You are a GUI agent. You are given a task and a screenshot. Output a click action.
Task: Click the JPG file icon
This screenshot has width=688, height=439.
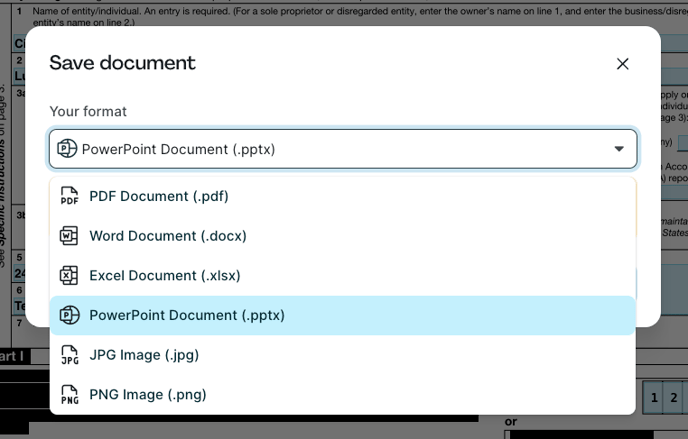point(70,355)
